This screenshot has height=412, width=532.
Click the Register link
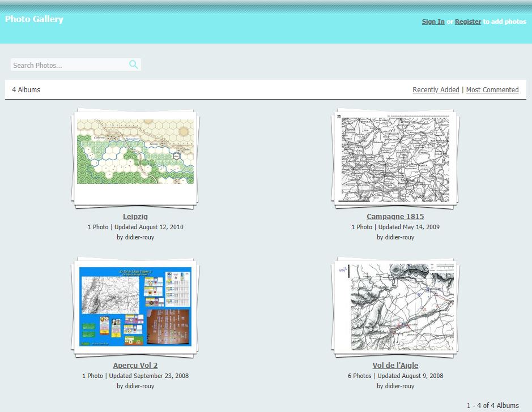pyautogui.click(x=467, y=22)
